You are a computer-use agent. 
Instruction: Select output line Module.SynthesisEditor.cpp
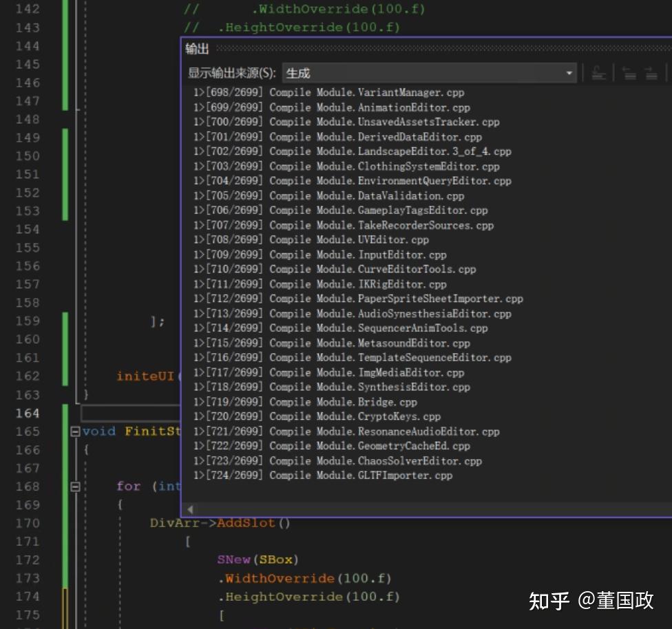coord(332,387)
